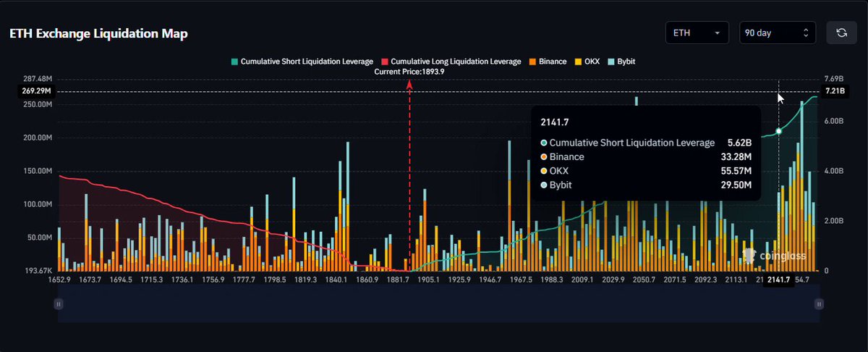
Task: Click the ETH Exchange Liquidation Map title
Action: click(x=98, y=34)
